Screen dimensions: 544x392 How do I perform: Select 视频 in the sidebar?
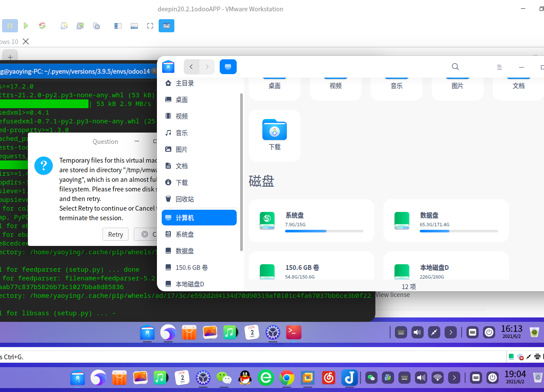tap(199, 116)
